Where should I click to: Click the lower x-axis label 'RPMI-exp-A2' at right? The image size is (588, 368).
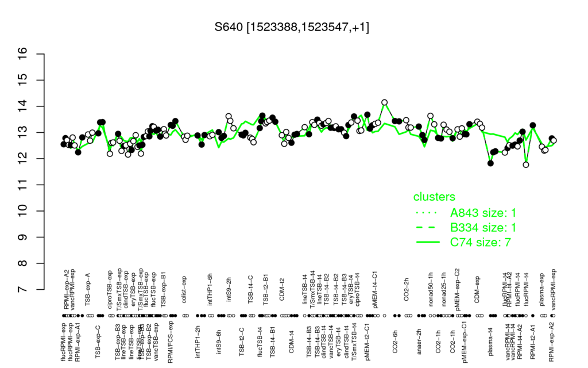point(551,342)
